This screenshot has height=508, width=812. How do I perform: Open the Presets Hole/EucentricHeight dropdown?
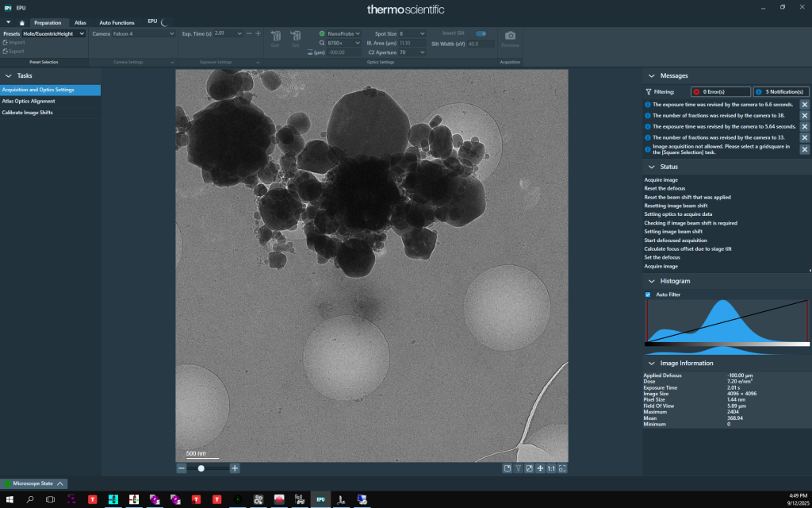coord(53,34)
